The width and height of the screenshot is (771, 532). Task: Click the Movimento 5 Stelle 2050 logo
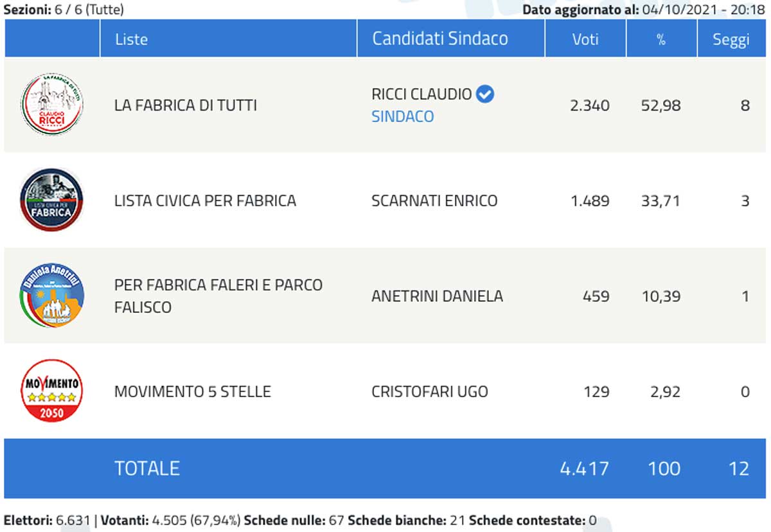(51, 391)
